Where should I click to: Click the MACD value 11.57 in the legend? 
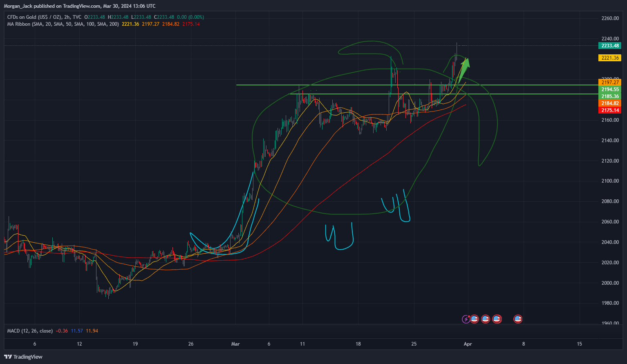pos(77,331)
